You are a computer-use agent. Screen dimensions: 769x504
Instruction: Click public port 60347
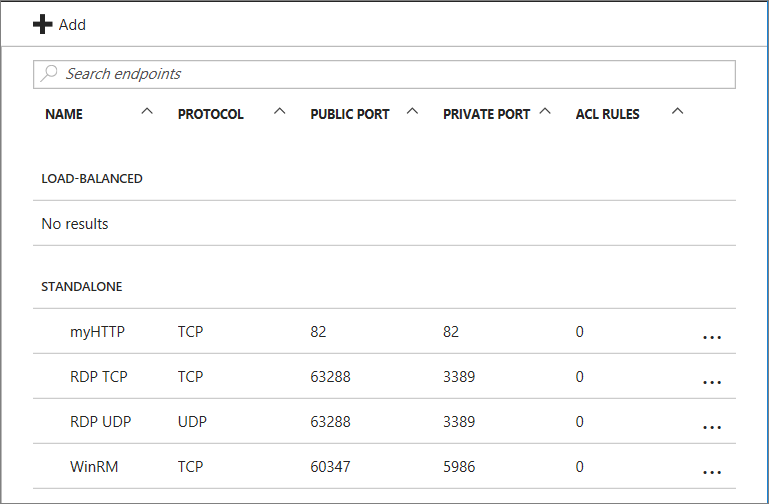pos(330,467)
